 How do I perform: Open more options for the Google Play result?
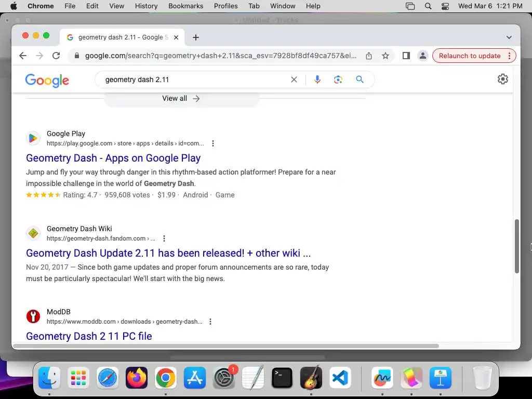coord(212,143)
